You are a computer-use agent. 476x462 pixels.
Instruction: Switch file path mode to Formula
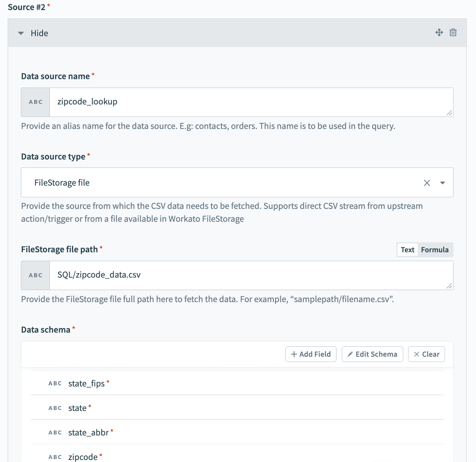(x=435, y=249)
